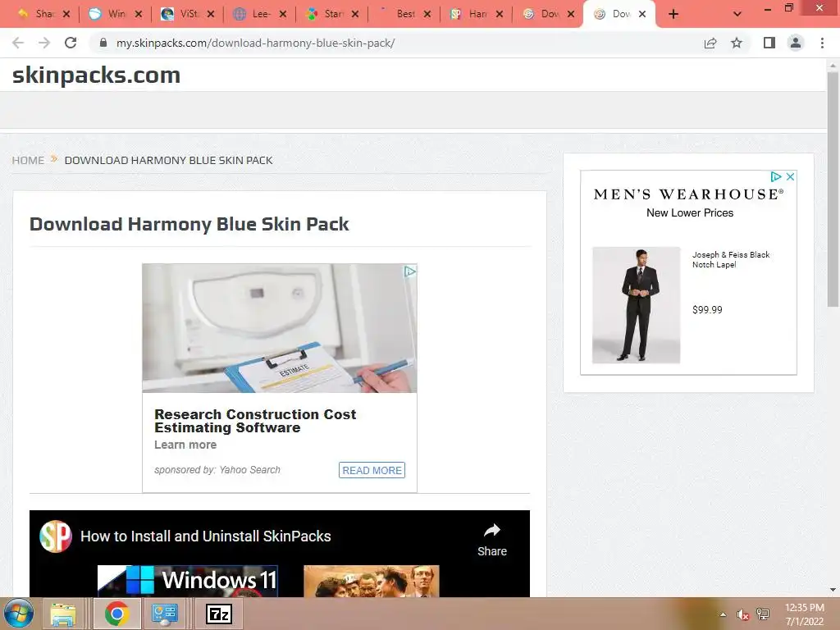The image size is (840, 630).
Task: Switch to the 'Best' tab
Action: click(x=398, y=14)
